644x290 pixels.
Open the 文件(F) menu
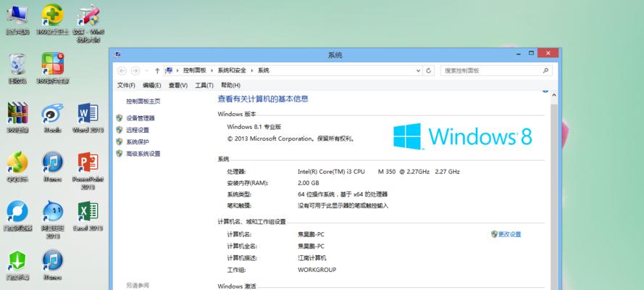[x=126, y=86]
